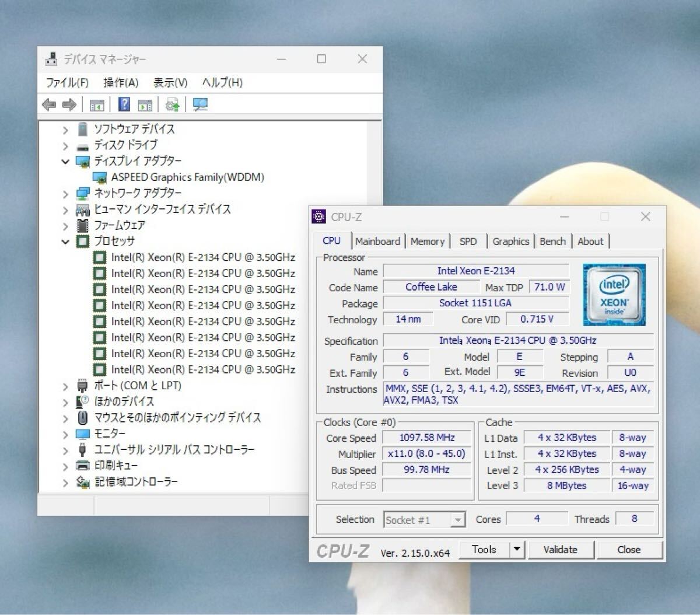Click the Validate button
This screenshot has height=615, width=700.
point(560,550)
